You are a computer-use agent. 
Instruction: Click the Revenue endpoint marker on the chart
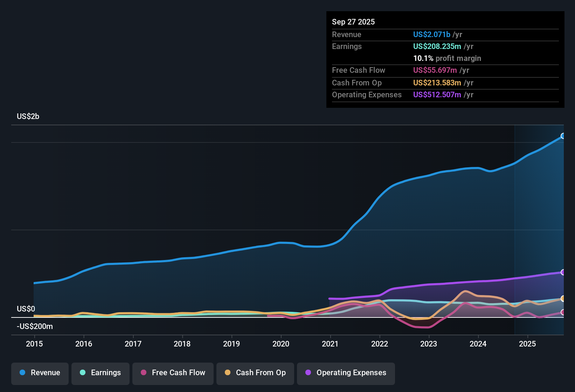[563, 135]
